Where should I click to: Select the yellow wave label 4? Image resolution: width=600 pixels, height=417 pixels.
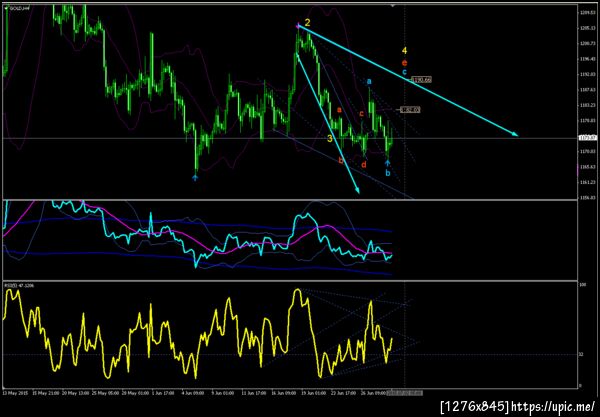pyautogui.click(x=404, y=50)
